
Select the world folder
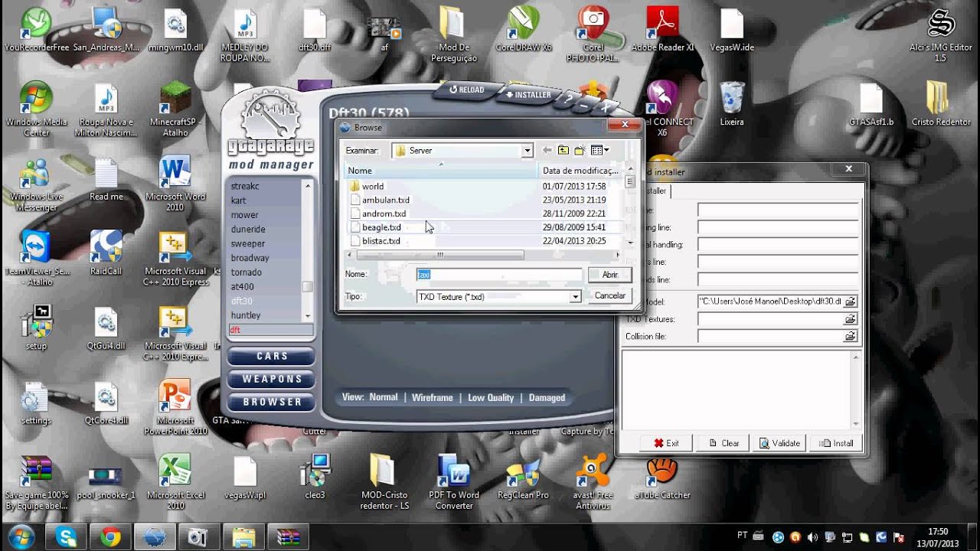point(373,186)
